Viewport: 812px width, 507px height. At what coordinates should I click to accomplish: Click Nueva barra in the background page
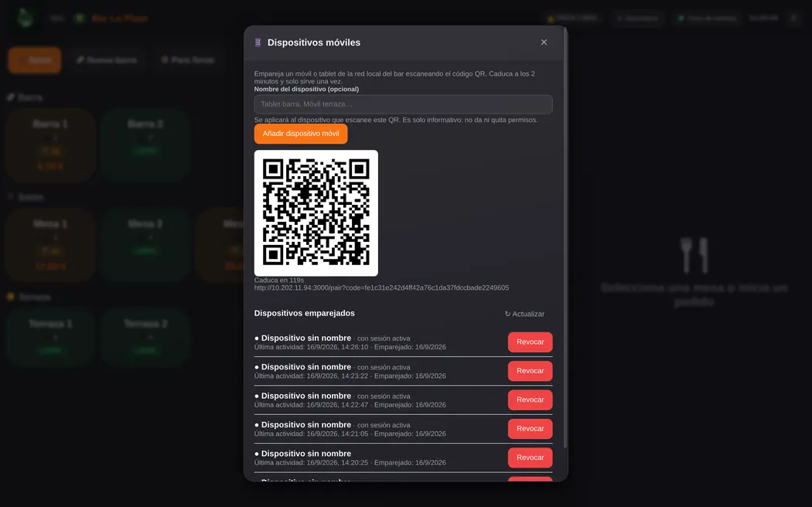107,60
